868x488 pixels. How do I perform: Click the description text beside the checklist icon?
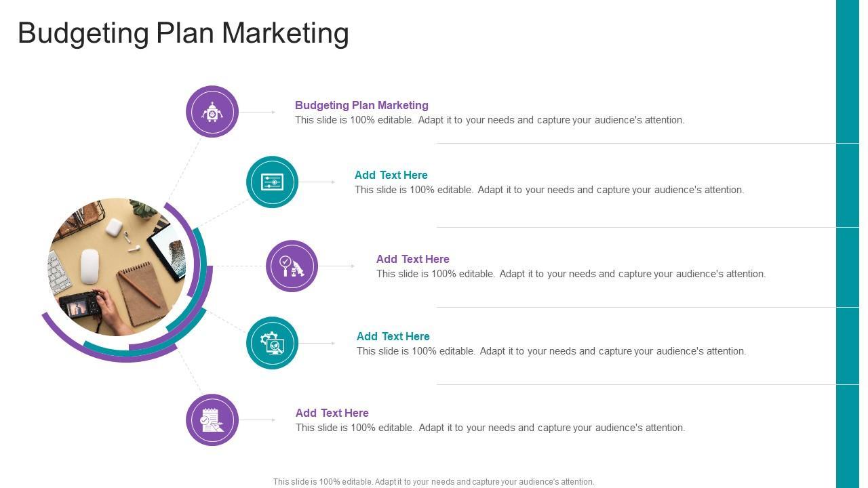[490, 428]
